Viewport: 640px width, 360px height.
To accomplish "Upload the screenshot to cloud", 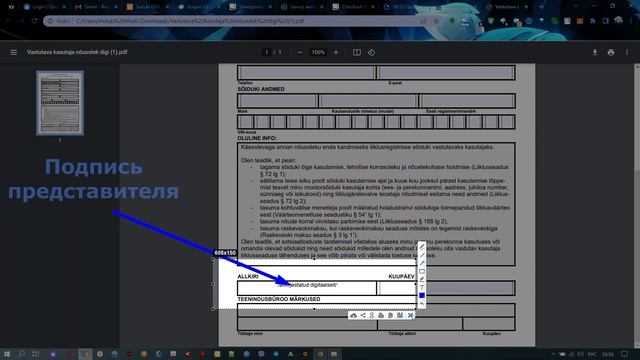I will click(353, 316).
